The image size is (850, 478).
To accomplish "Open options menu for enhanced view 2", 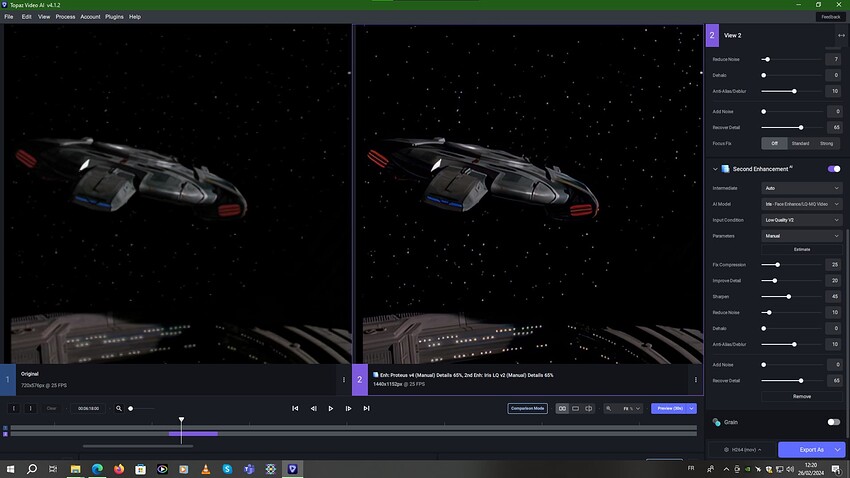I will [x=696, y=379].
